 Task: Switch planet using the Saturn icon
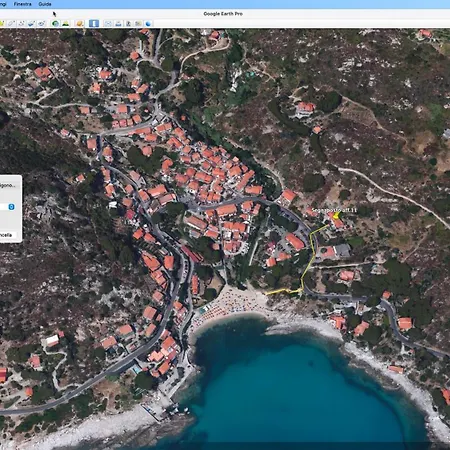(79, 23)
